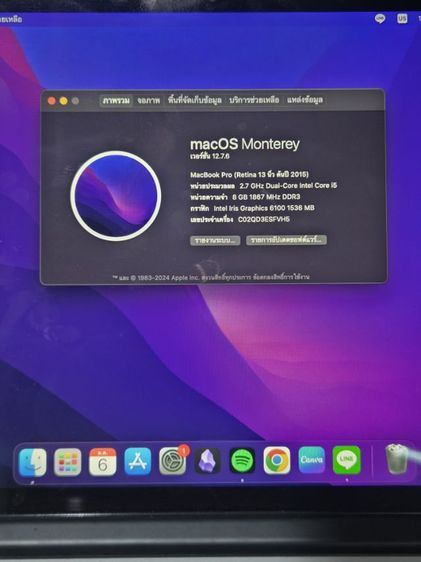Open System Preferences with update badge

(173, 461)
